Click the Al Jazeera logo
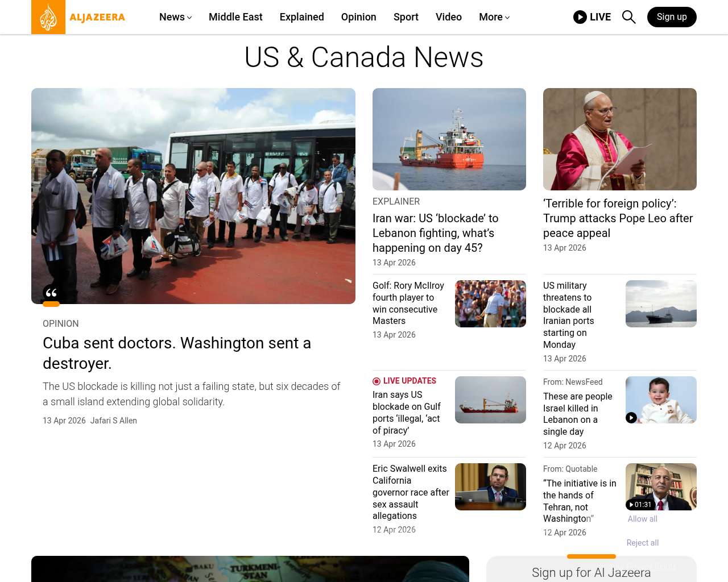Image resolution: width=728 pixels, height=582 pixels. point(78,17)
